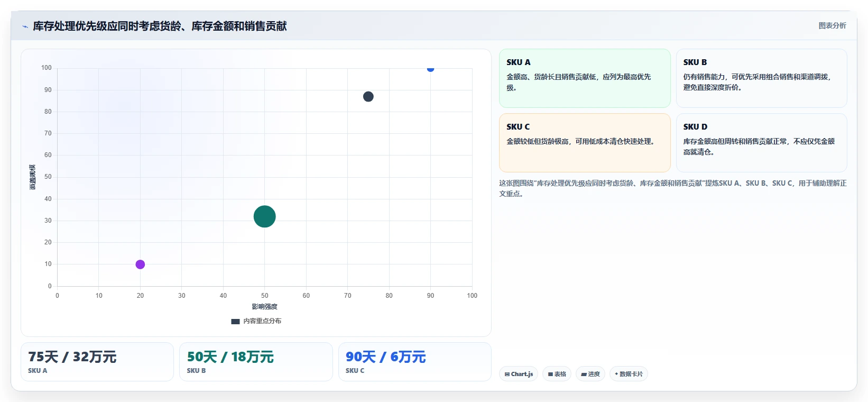Click the purple bubble data point
The width and height of the screenshot is (868, 402).
(x=140, y=264)
